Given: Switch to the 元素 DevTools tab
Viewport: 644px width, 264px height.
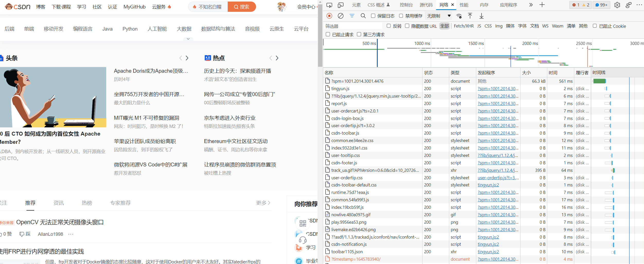Looking at the screenshot, I should point(356,5).
